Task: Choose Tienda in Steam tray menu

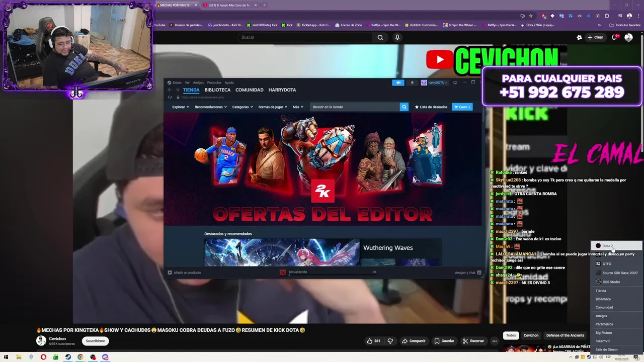Action: point(616,291)
